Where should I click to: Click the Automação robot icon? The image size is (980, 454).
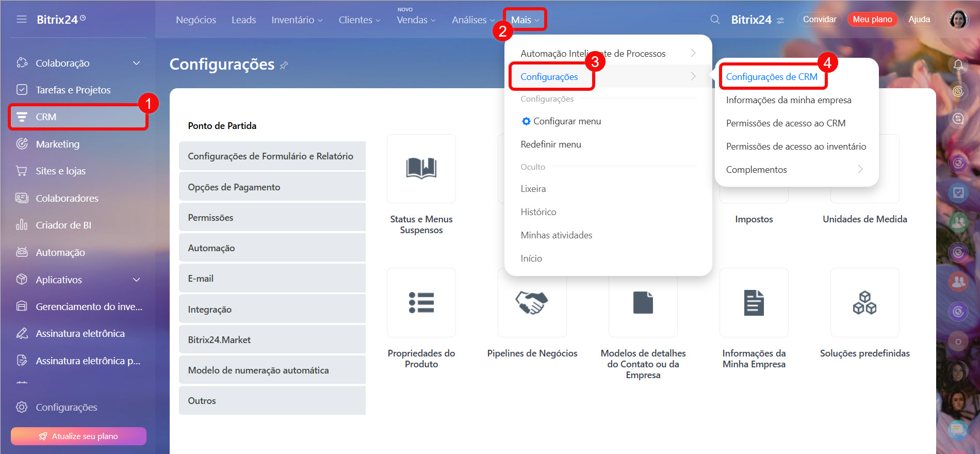point(22,252)
